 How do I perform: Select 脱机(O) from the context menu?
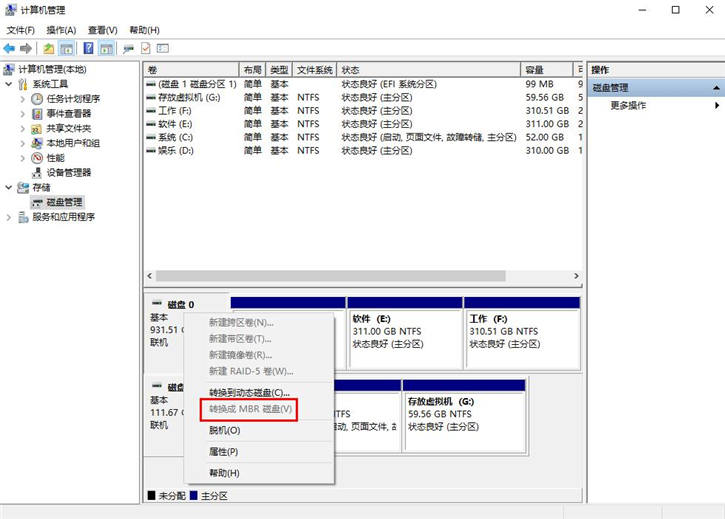[x=224, y=430]
